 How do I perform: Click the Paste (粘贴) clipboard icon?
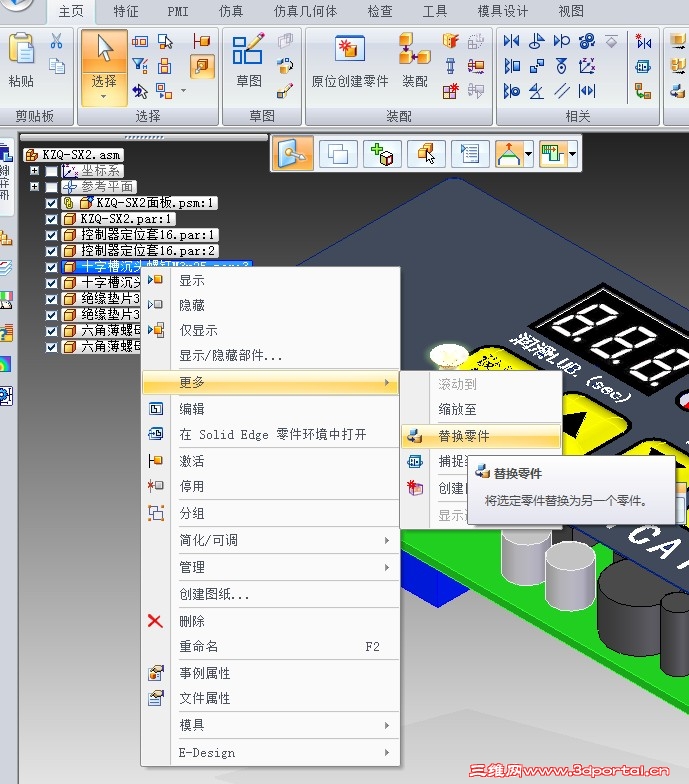click(22, 49)
